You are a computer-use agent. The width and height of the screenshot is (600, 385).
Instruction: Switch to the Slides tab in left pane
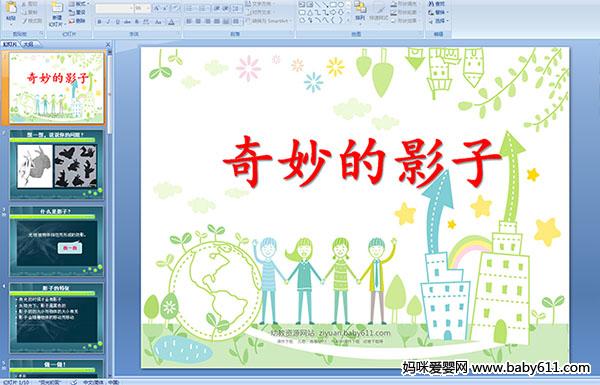tap(10, 44)
